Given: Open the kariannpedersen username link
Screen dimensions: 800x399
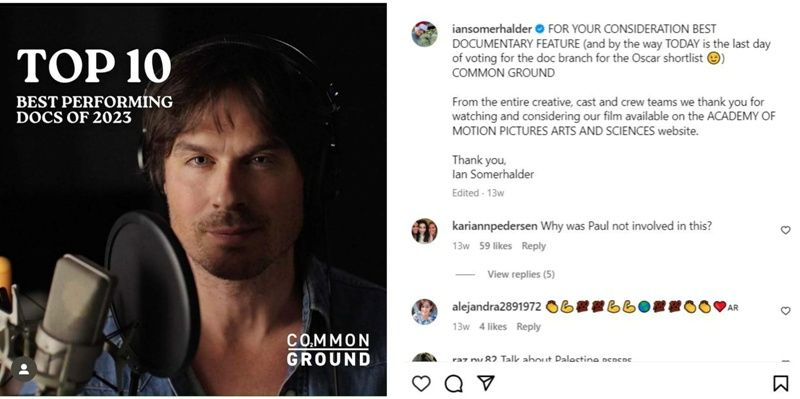Looking at the screenshot, I should click(x=495, y=226).
